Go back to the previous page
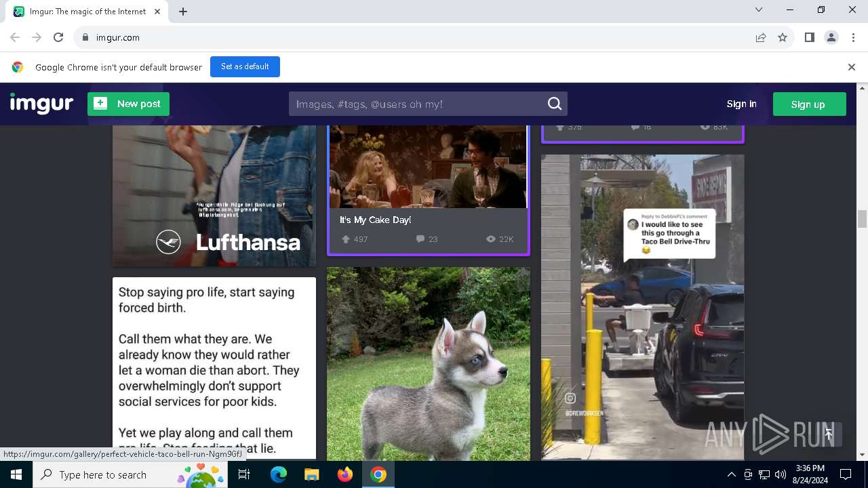This screenshot has height=488, width=868. point(15,37)
